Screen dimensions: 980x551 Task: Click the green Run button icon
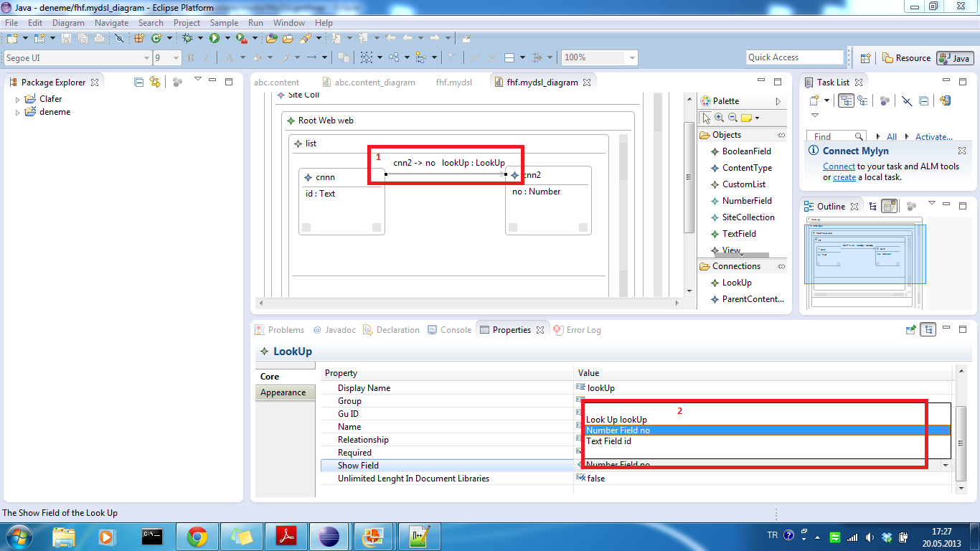click(x=214, y=38)
